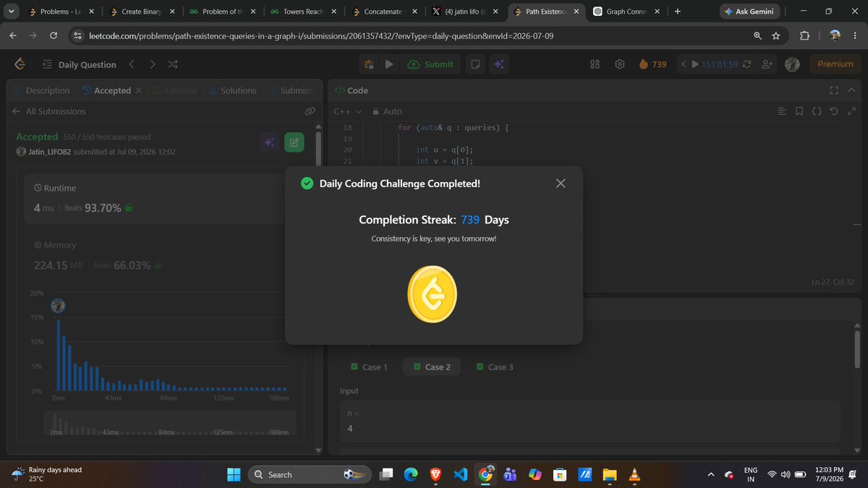Switch to the Submissions tab
868x488 pixels.
(291, 90)
